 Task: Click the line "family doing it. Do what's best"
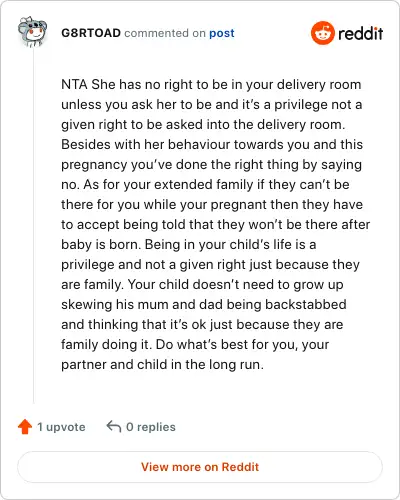click(x=195, y=344)
